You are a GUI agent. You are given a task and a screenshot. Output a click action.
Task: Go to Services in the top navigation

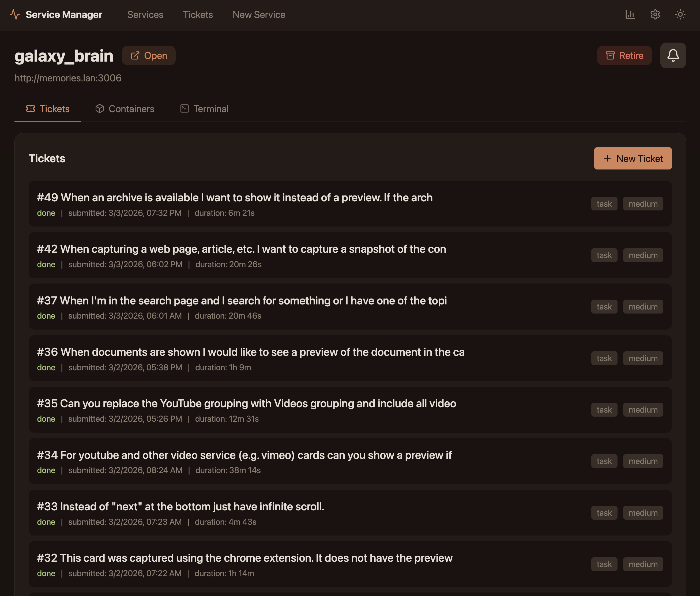(x=145, y=14)
